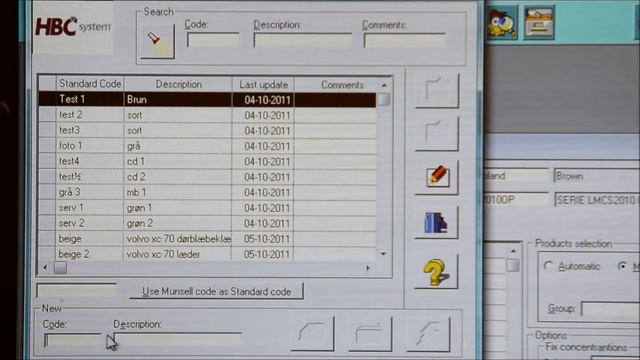Click the owl mascot icon in background window
The image size is (640, 360).
point(502,23)
